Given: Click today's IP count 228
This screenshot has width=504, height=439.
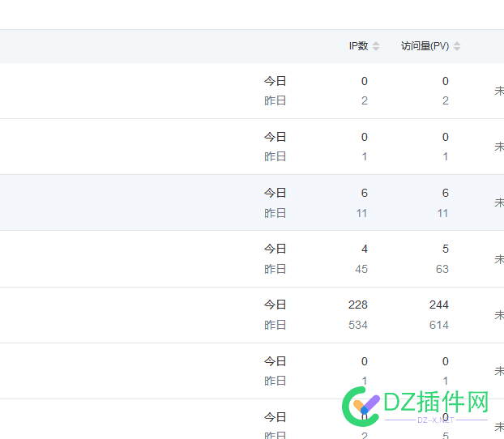Looking at the screenshot, I should coord(358,305).
